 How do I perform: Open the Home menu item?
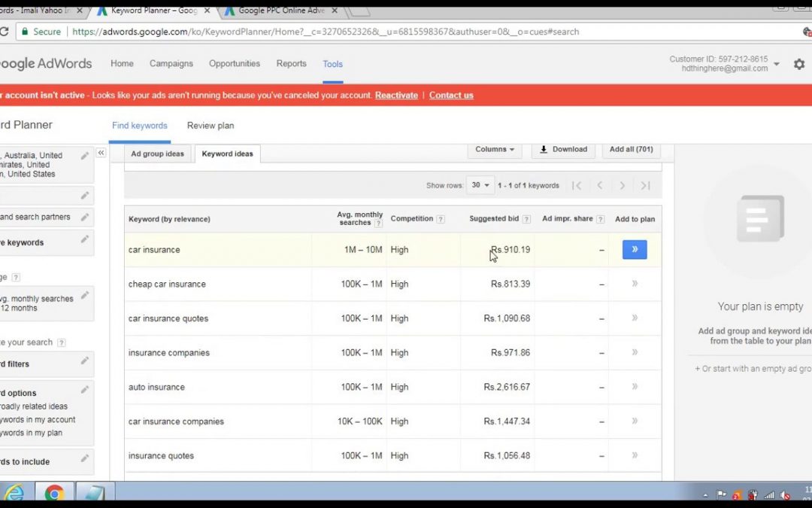pyautogui.click(x=123, y=63)
